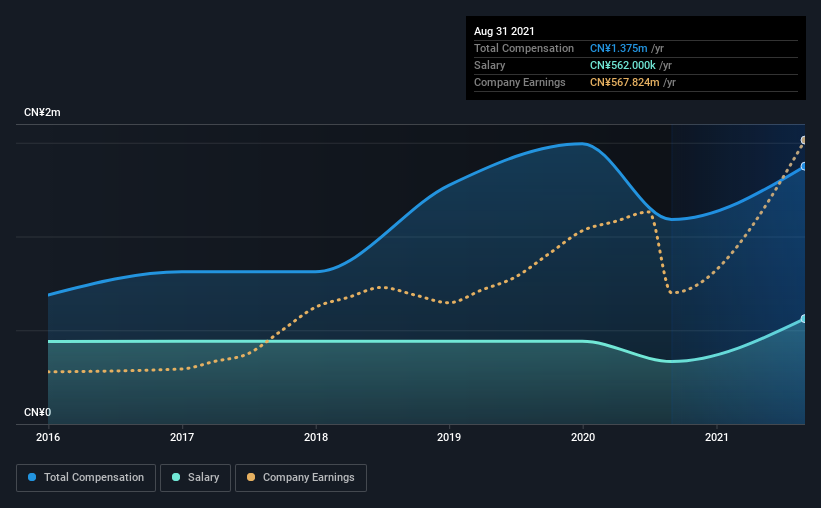Click the orange Company Earnings legend dot
The width and height of the screenshot is (821, 508).
tap(251, 477)
